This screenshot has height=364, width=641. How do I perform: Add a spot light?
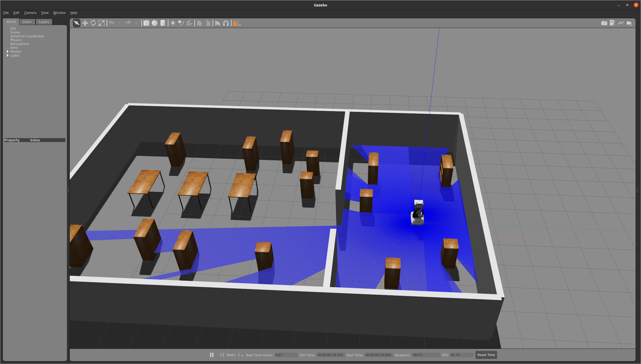pos(181,23)
